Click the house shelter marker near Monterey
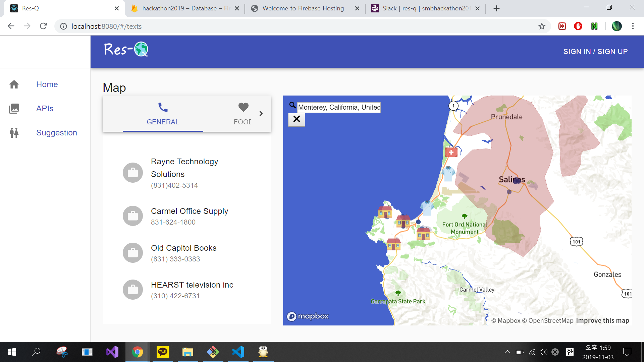The image size is (644, 362). [x=403, y=221]
